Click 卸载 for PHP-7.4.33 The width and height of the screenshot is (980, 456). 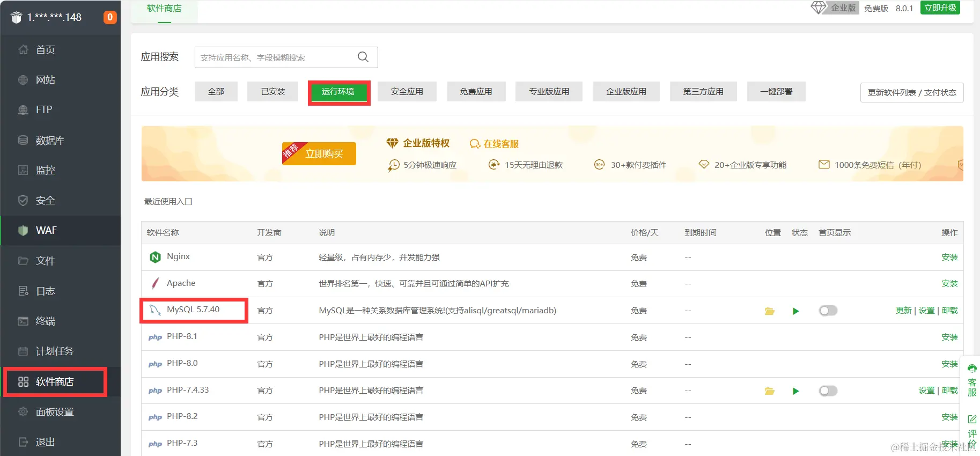[x=949, y=391]
